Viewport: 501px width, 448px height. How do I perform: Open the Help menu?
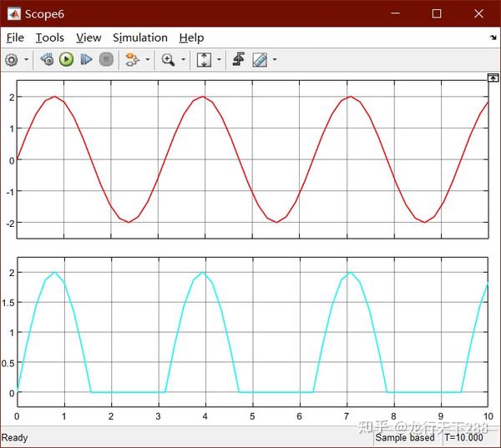click(x=191, y=38)
